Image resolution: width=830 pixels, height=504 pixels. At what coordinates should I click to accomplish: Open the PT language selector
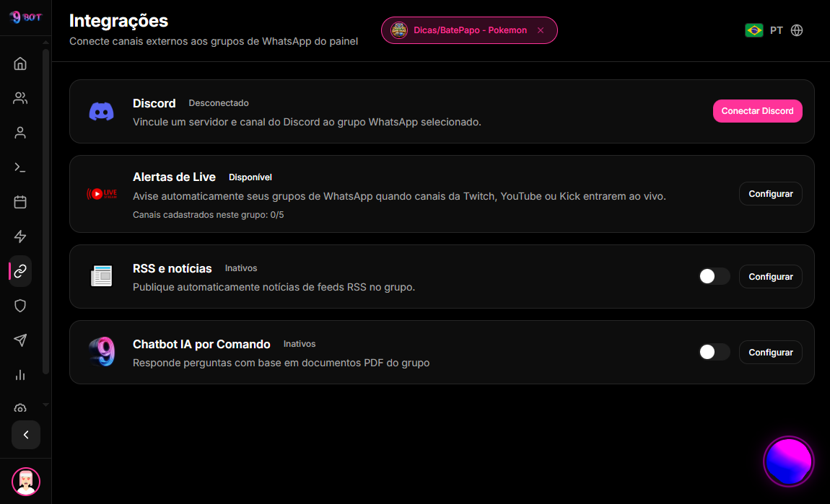(x=776, y=30)
